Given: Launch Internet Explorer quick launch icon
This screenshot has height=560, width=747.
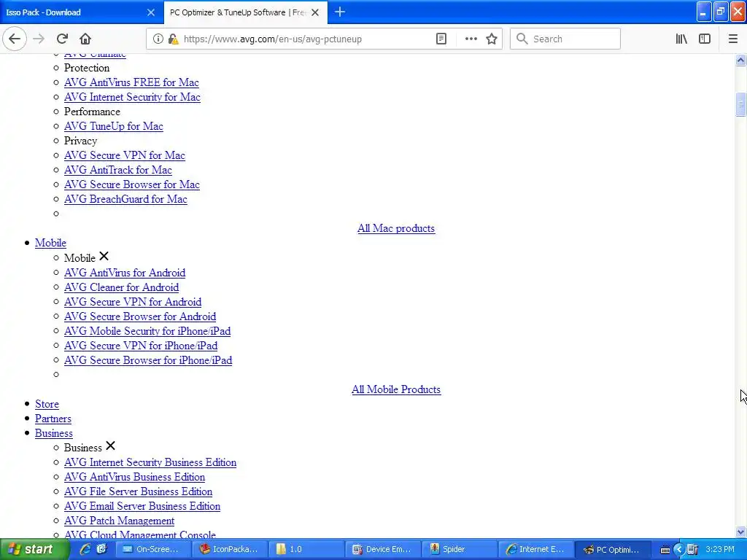Looking at the screenshot, I should tap(85, 549).
